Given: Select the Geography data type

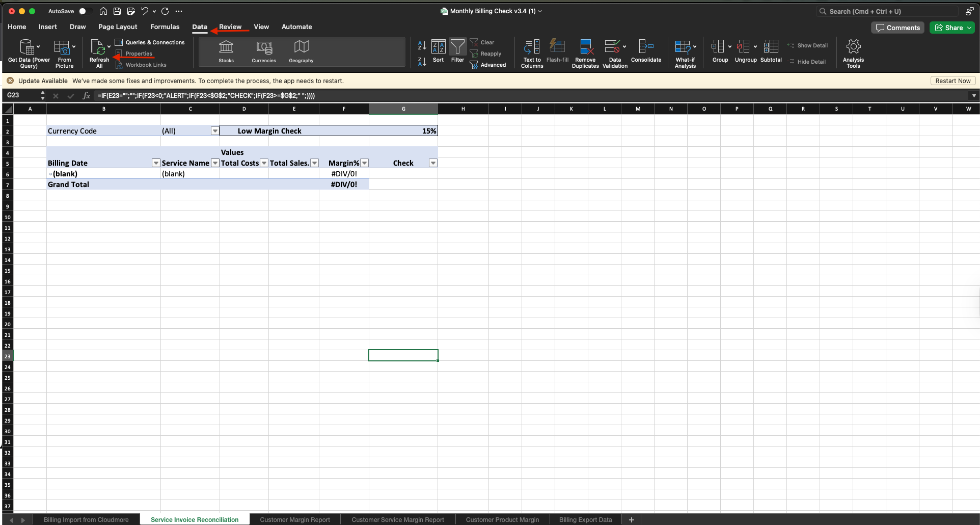Looking at the screenshot, I should click(x=301, y=51).
